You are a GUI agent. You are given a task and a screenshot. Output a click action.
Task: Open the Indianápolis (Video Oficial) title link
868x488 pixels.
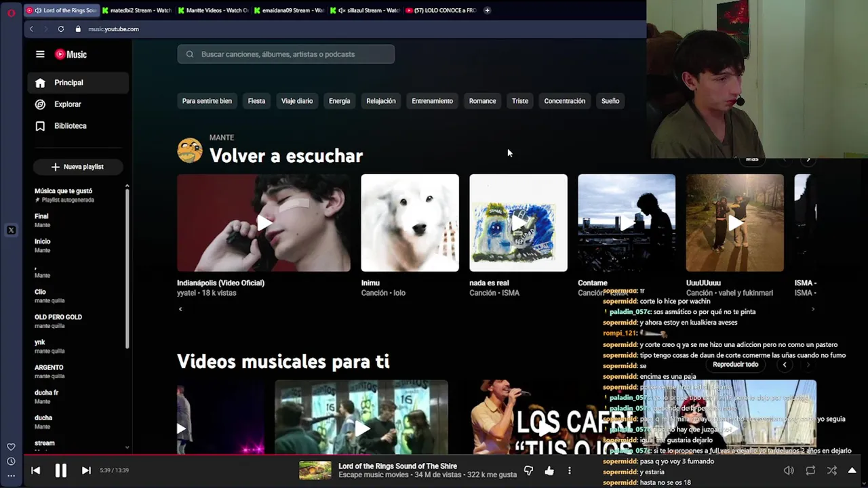tap(220, 283)
